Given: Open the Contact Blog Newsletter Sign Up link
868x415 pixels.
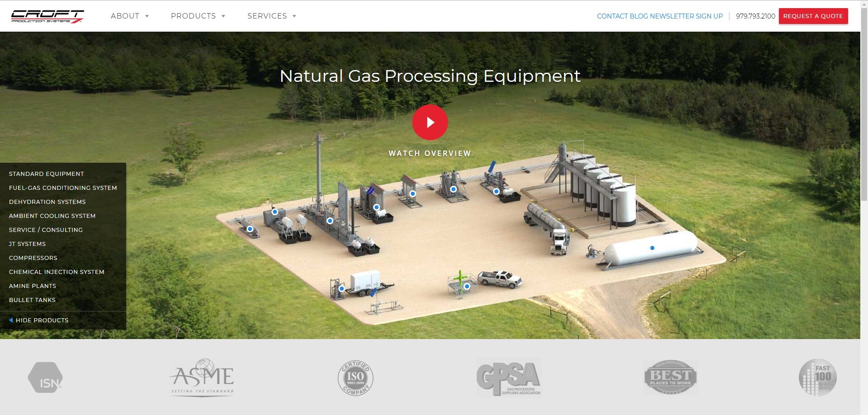Looking at the screenshot, I should tap(660, 16).
